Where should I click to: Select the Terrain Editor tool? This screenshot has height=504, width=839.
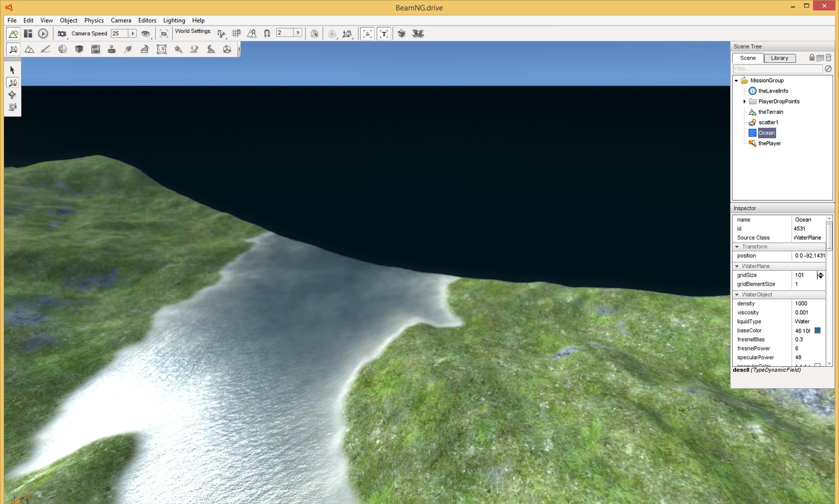(x=29, y=49)
